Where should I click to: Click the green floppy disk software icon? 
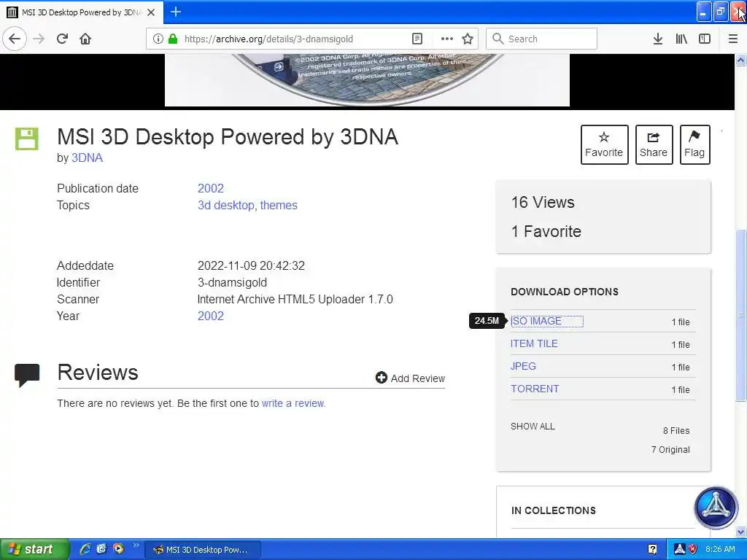click(x=27, y=139)
